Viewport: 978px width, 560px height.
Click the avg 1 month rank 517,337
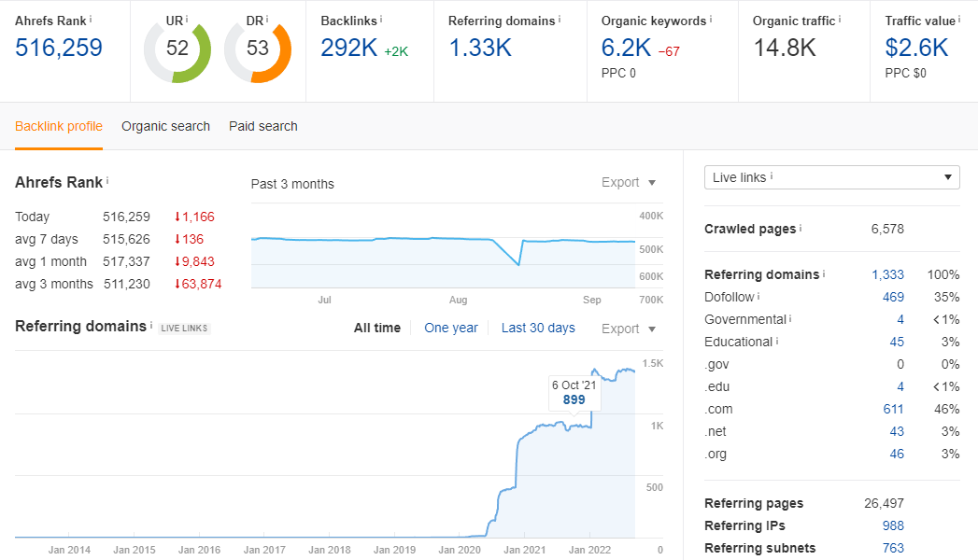coord(127,261)
